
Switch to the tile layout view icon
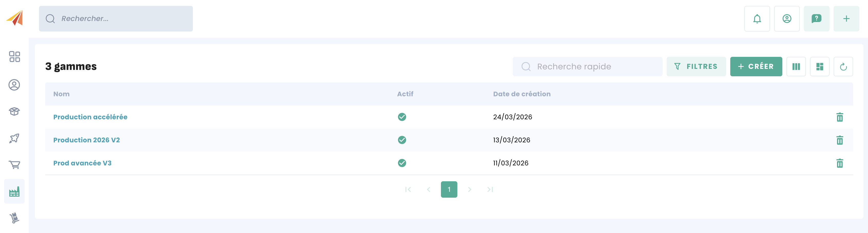[x=820, y=67]
